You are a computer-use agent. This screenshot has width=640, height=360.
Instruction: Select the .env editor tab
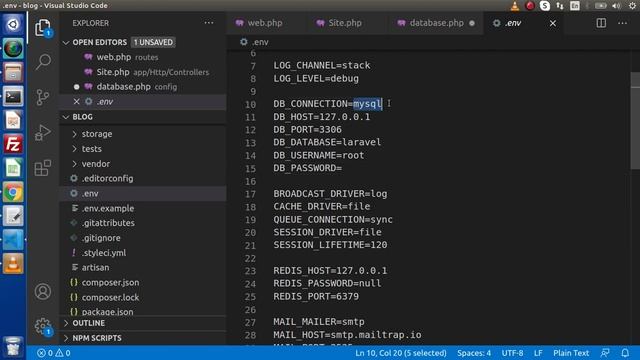point(513,23)
